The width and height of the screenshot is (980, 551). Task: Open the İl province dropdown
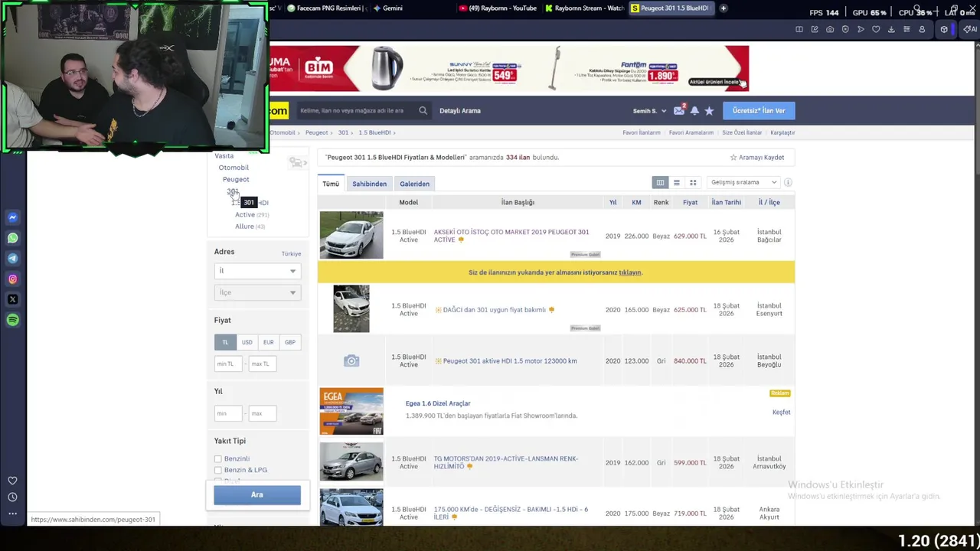256,271
